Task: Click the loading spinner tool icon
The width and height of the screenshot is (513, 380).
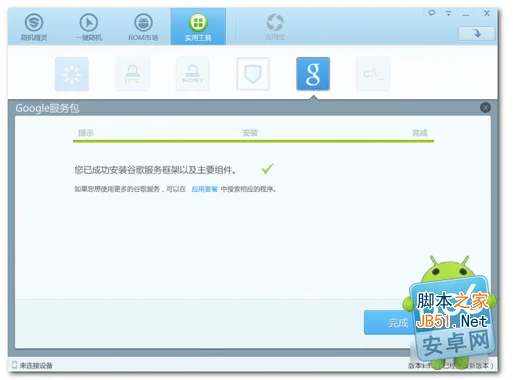Action: [72, 74]
